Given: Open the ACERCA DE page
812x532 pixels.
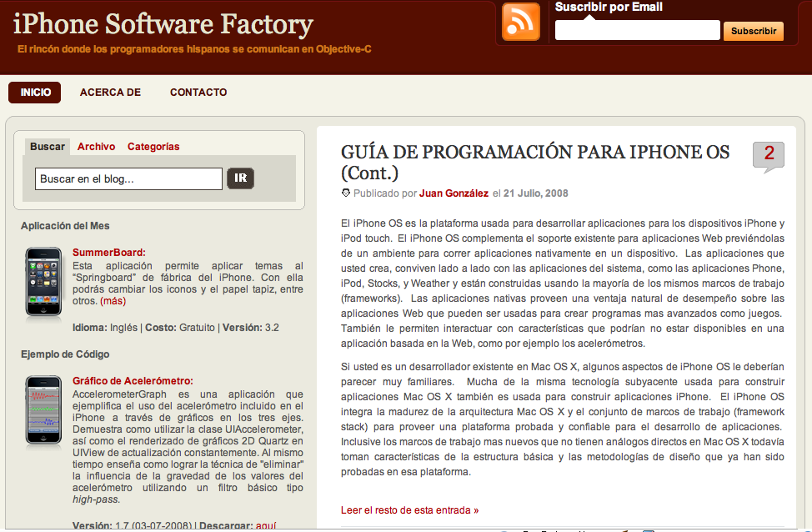Looking at the screenshot, I should click(110, 93).
